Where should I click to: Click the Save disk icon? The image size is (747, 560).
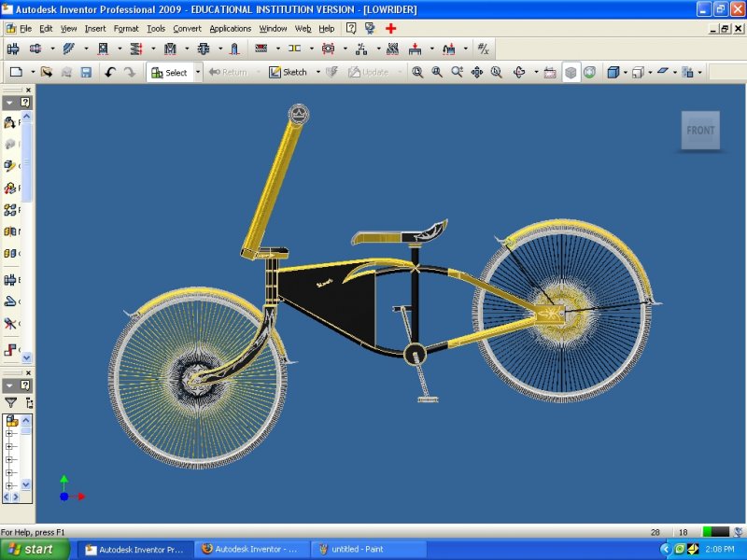coord(86,72)
